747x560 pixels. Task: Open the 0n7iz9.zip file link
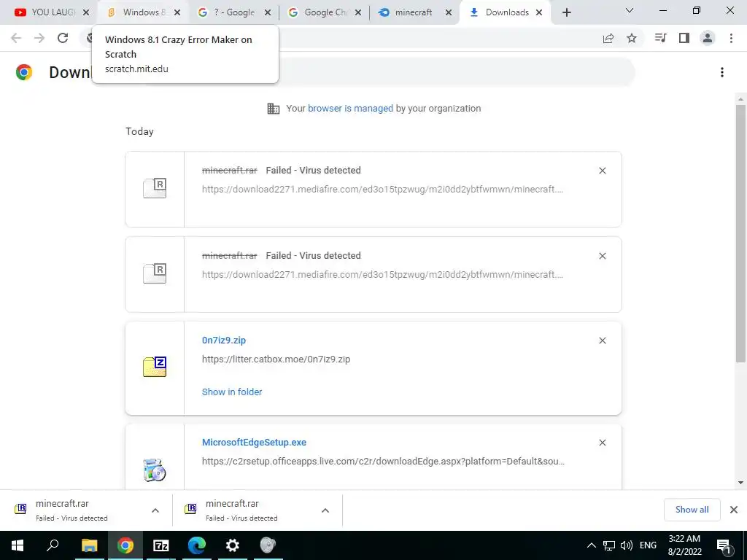pos(224,340)
